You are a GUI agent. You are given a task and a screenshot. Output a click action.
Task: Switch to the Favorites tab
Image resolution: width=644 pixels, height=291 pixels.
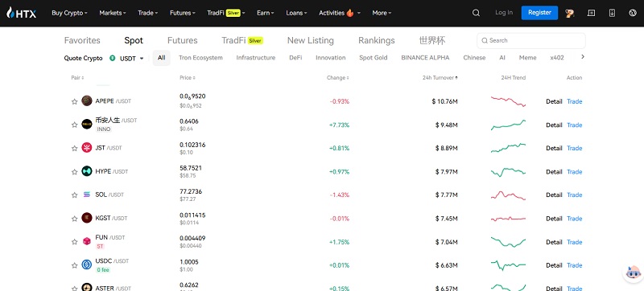click(82, 40)
